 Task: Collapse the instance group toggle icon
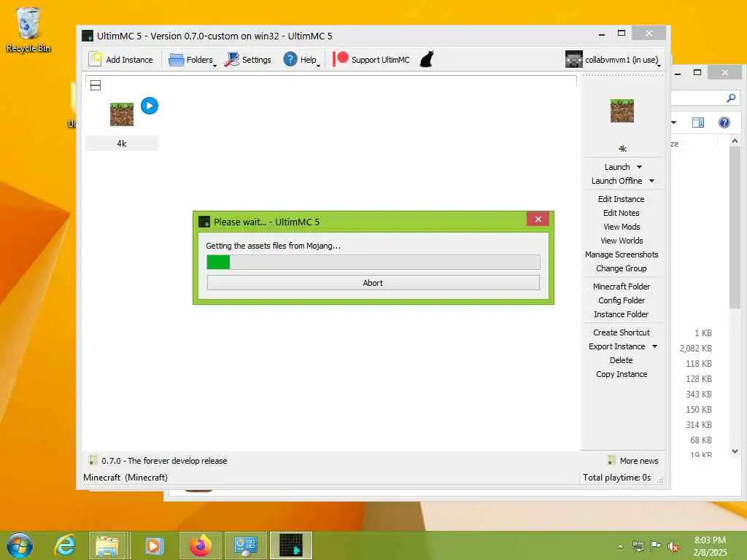(96, 85)
